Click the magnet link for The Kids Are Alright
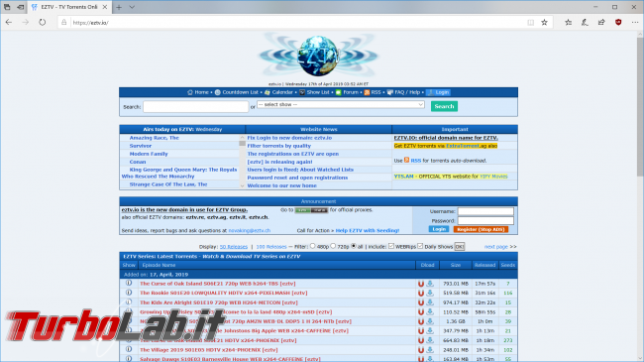Image resolution: width=644 pixels, height=362 pixels. [420, 302]
